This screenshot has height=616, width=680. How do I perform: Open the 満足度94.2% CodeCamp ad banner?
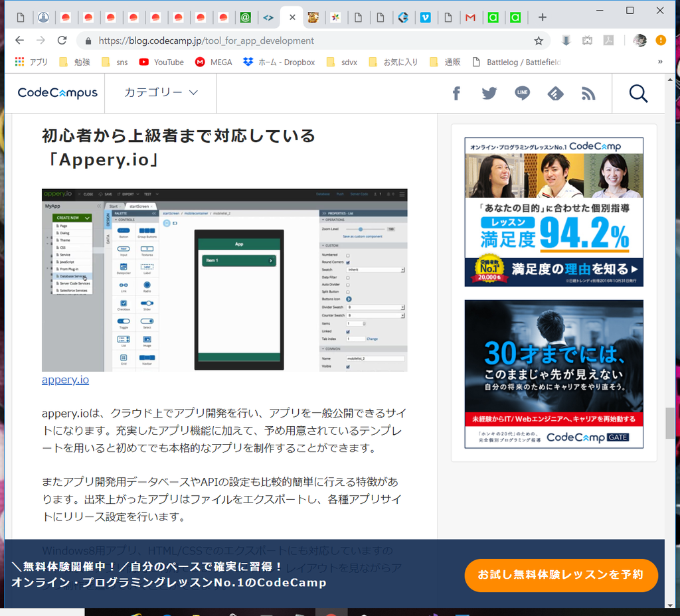click(x=554, y=212)
